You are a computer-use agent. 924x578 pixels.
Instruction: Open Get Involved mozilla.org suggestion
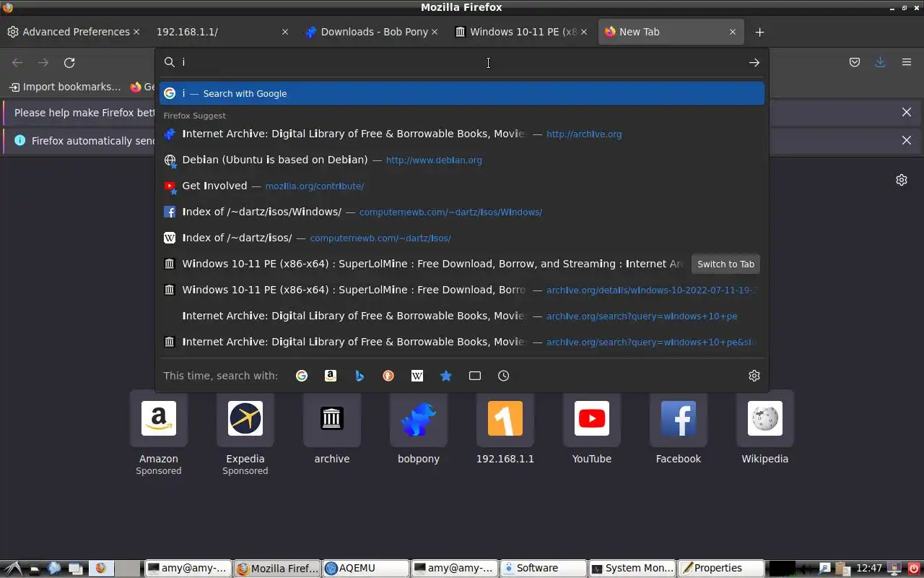pos(462,186)
